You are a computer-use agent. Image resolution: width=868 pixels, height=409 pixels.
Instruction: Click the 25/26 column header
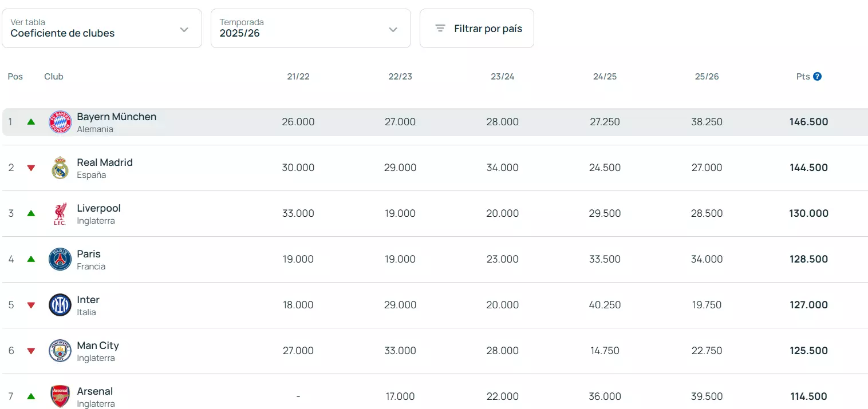pos(707,77)
